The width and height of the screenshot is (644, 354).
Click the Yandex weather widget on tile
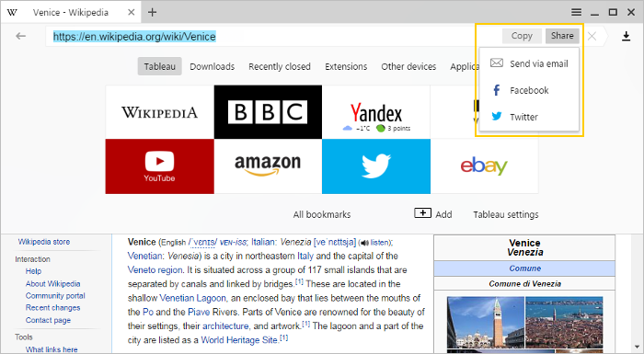point(375,129)
